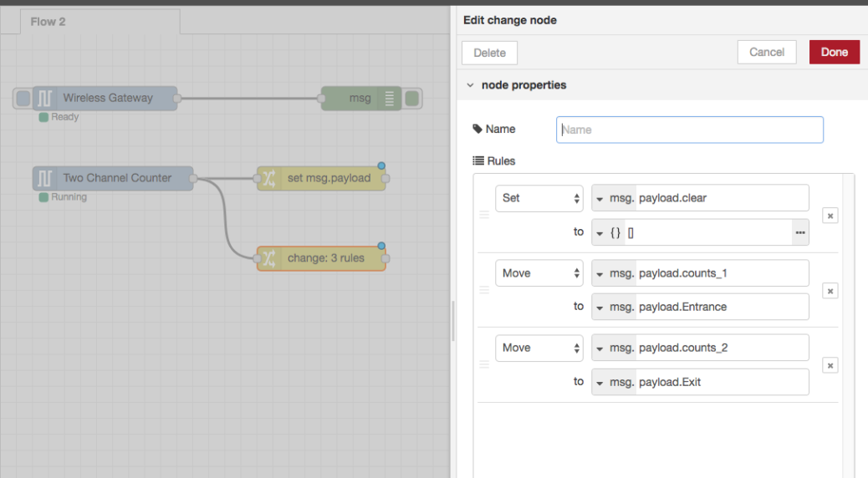
Task: Toggle the msg debug node output button
Action: [411, 99]
